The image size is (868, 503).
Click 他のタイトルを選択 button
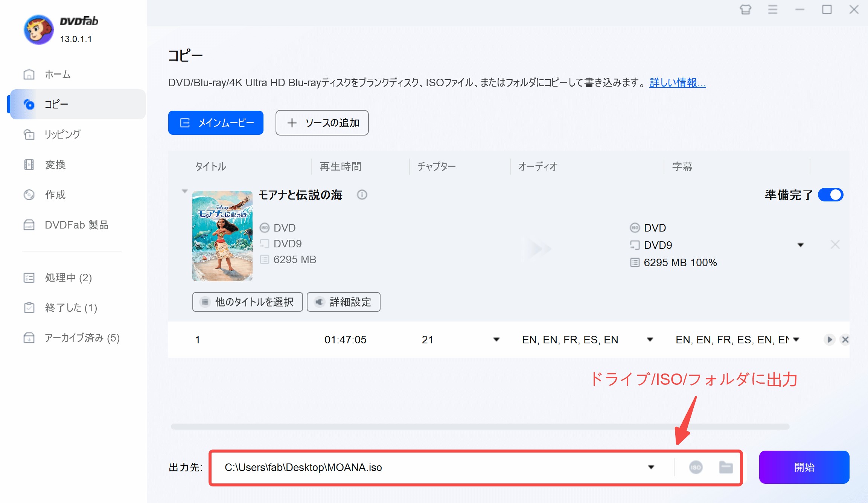(247, 302)
